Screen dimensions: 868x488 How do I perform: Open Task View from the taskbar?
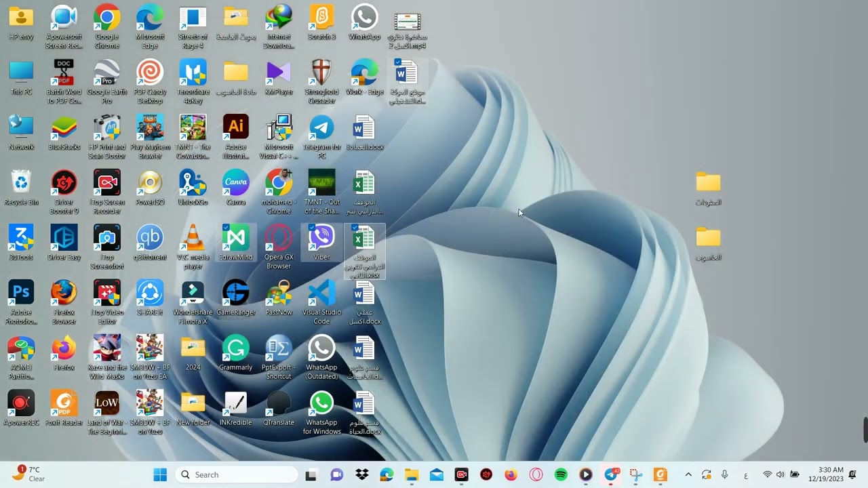[x=311, y=474]
